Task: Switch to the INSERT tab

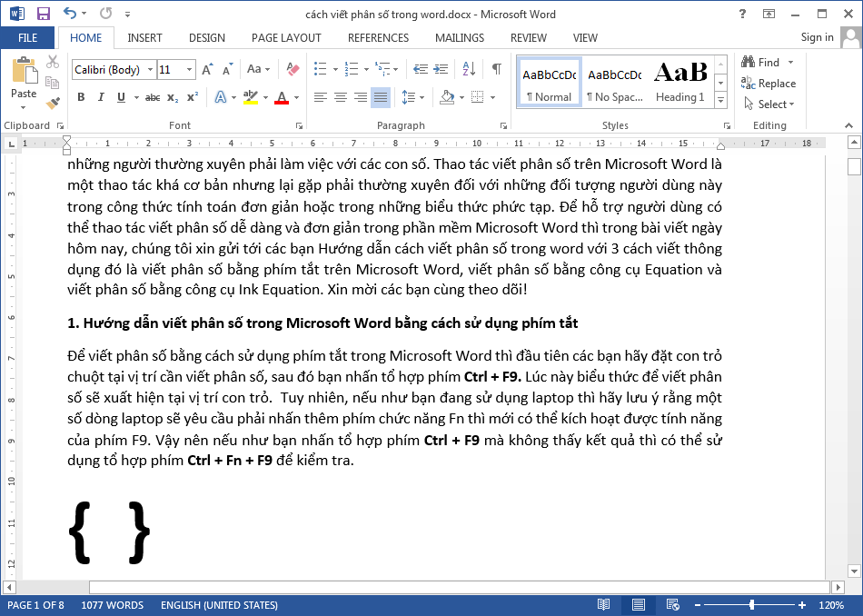Action: 144,38
